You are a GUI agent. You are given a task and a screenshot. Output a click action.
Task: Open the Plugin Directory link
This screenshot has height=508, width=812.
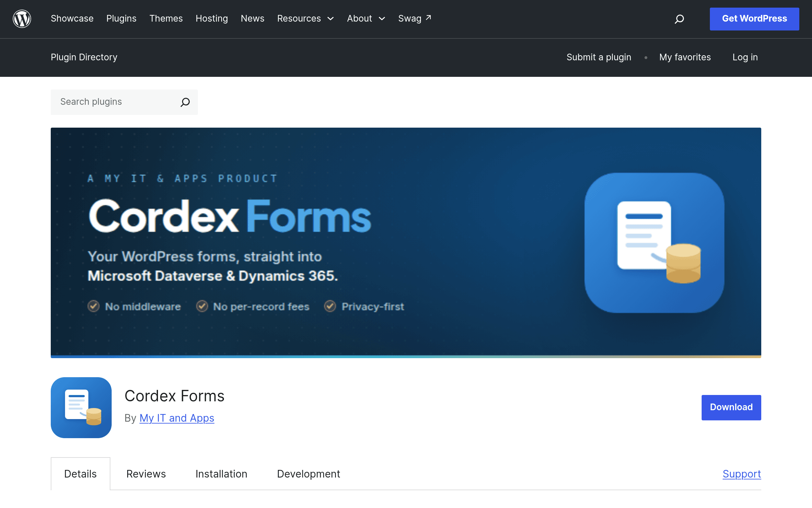click(84, 57)
